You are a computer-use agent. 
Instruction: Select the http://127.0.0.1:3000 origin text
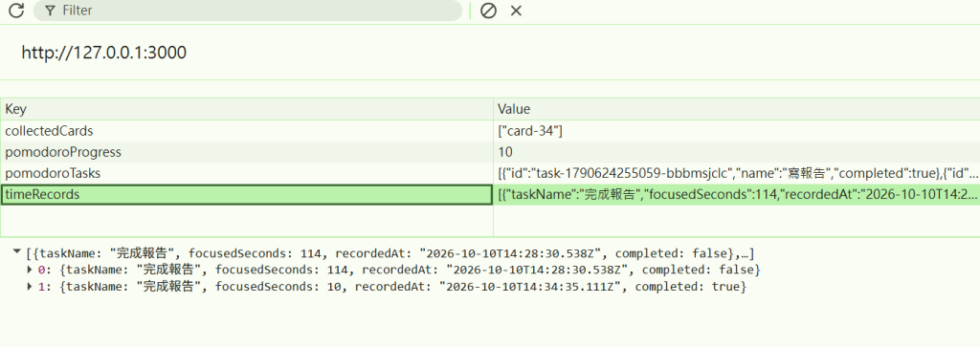click(103, 53)
